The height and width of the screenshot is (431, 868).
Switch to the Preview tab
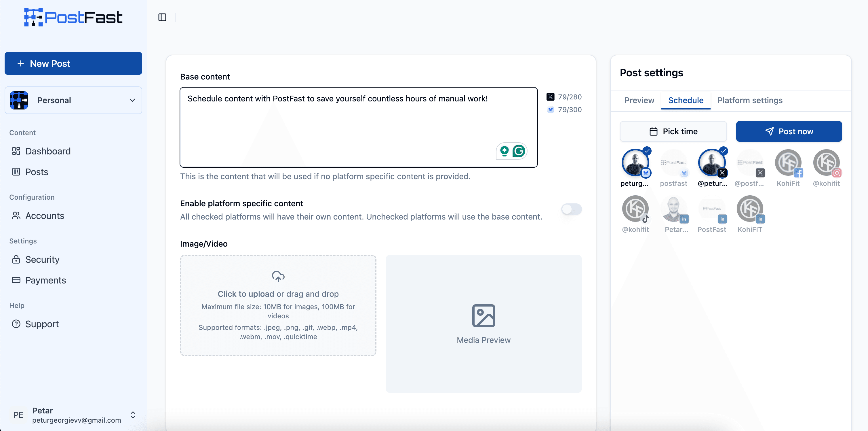tap(639, 101)
